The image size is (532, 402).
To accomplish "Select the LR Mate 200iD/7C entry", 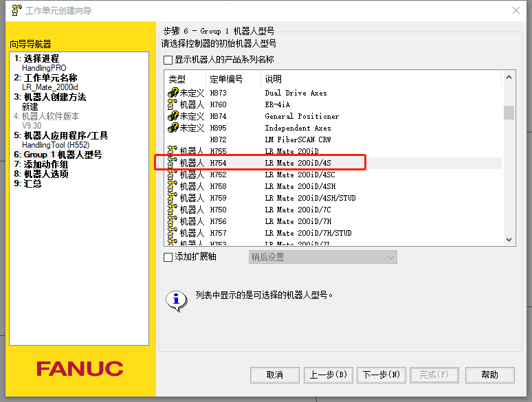I will [333, 210].
